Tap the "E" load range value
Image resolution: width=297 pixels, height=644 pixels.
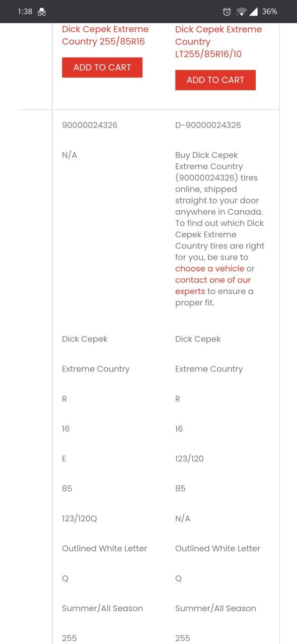[x=64, y=459]
